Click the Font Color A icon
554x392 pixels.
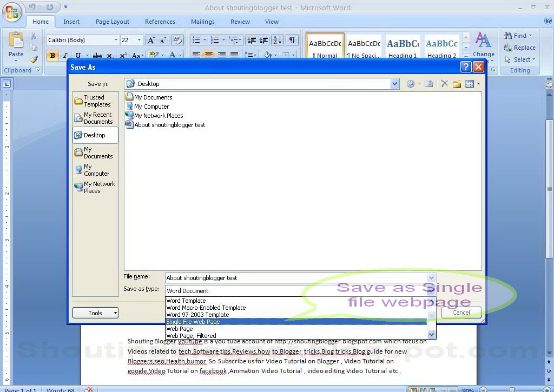click(172, 55)
